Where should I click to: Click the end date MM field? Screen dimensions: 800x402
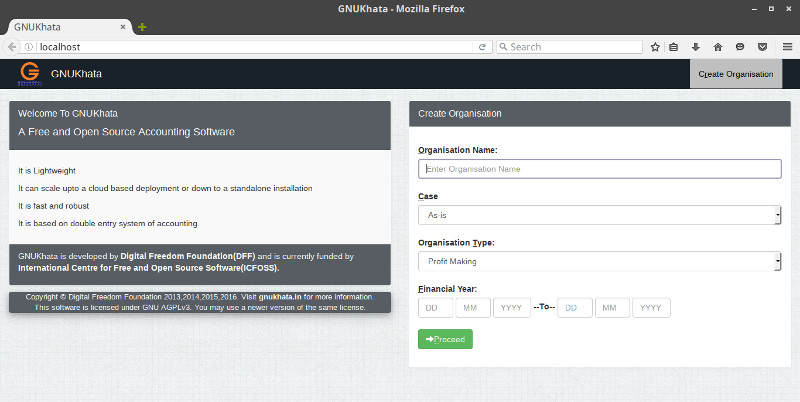(x=612, y=308)
